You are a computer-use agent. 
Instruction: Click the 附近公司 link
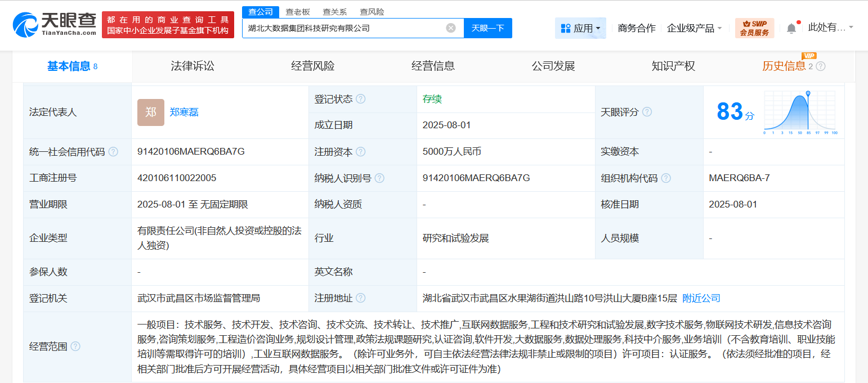click(x=701, y=298)
